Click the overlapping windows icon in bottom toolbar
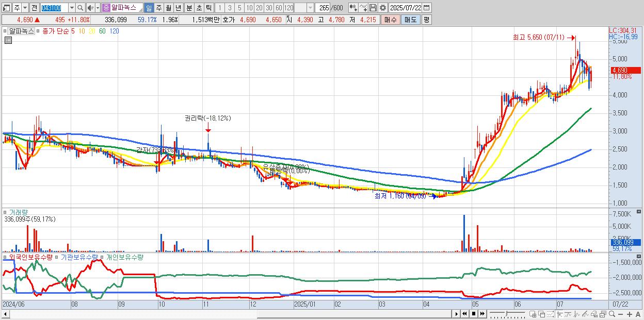The image size is (644, 320). pyautogui.click(x=541, y=314)
